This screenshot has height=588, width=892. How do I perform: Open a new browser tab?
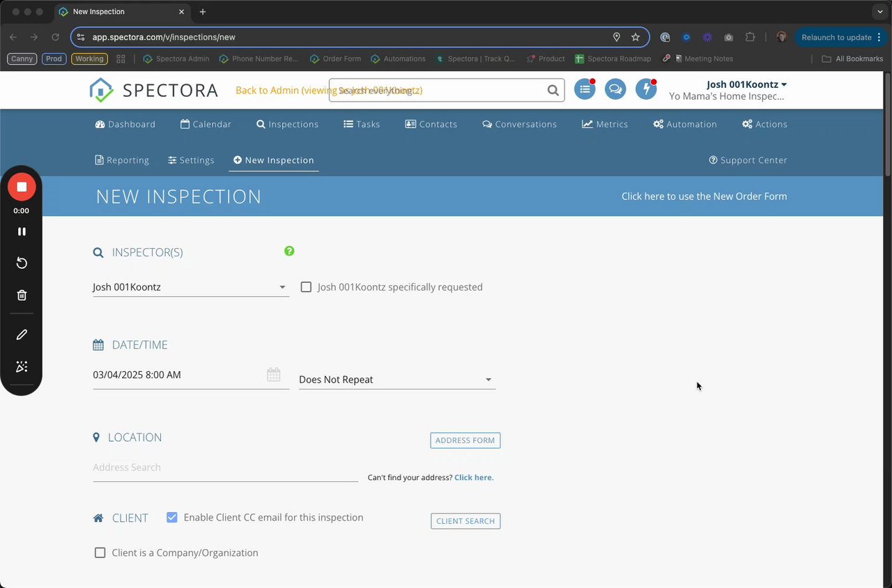click(x=203, y=12)
